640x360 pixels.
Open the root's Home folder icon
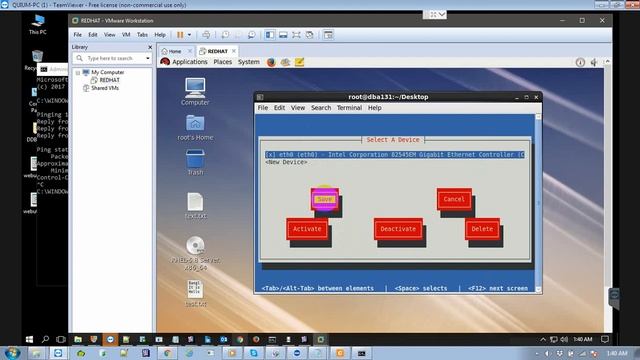pyautogui.click(x=195, y=127)
